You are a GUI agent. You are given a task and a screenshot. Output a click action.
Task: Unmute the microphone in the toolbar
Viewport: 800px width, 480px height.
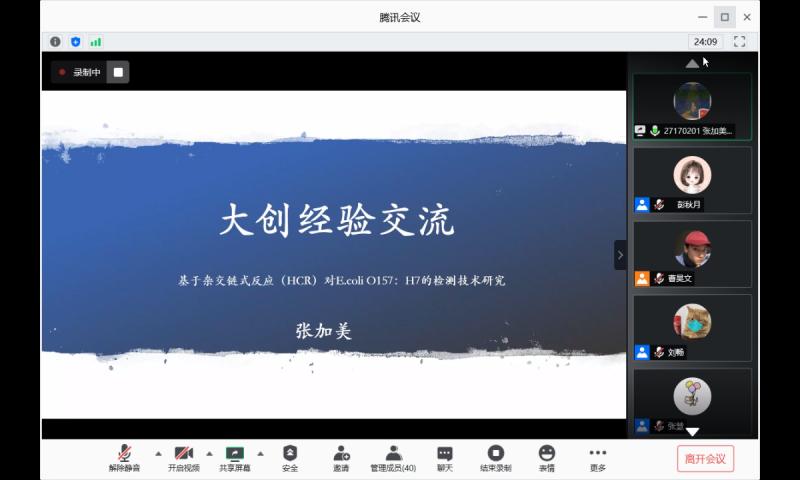pos(124,457)
